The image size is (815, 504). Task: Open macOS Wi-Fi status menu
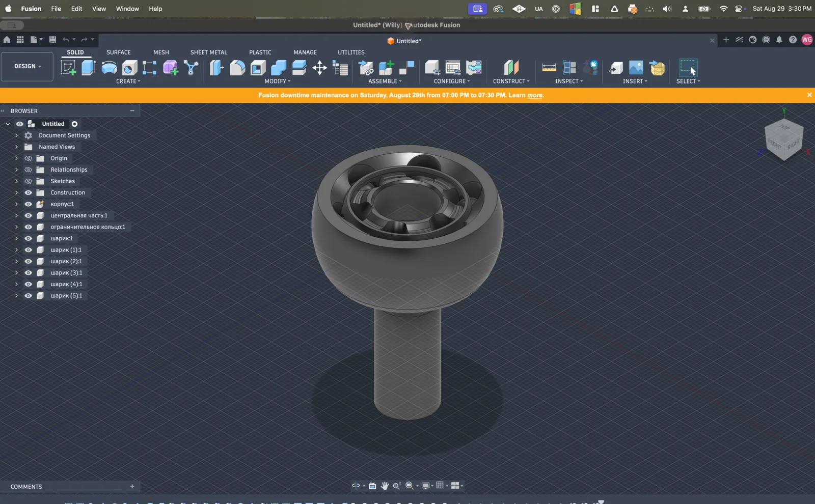[723, 9]
